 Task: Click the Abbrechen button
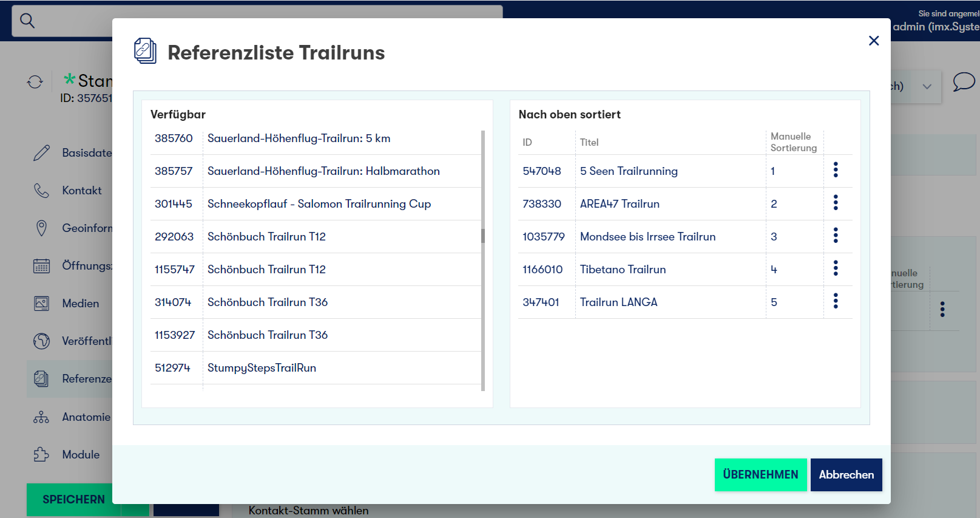tap(846, 475)
